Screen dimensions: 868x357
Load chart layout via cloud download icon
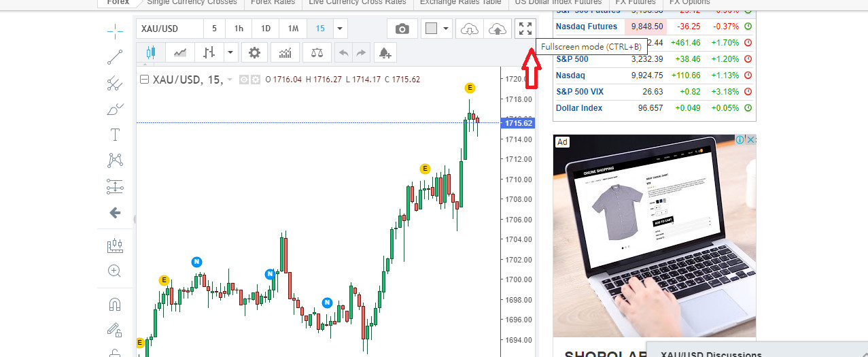pyautogui.click(x=470, y=29)
